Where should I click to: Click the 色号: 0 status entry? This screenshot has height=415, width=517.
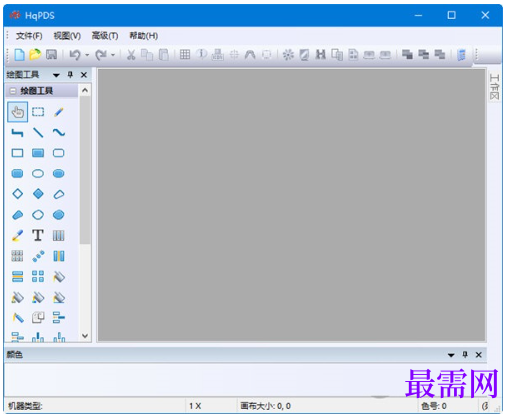434,406
